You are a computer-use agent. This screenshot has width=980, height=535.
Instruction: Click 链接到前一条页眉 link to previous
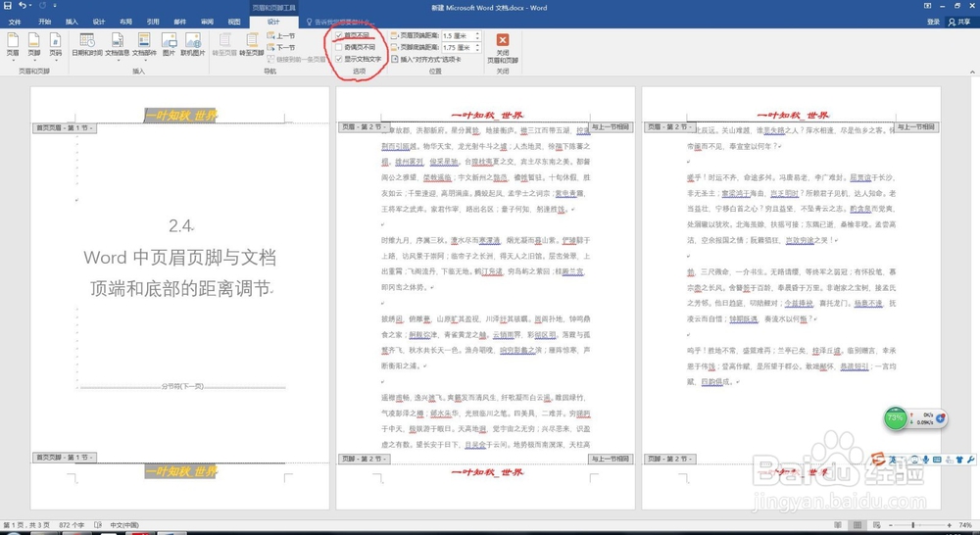[296, 60]
